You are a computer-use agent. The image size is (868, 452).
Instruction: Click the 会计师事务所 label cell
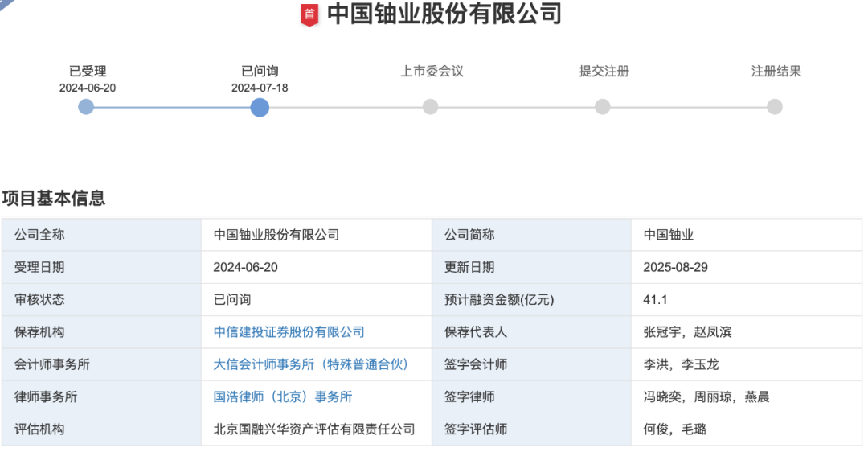pos(101,364)
